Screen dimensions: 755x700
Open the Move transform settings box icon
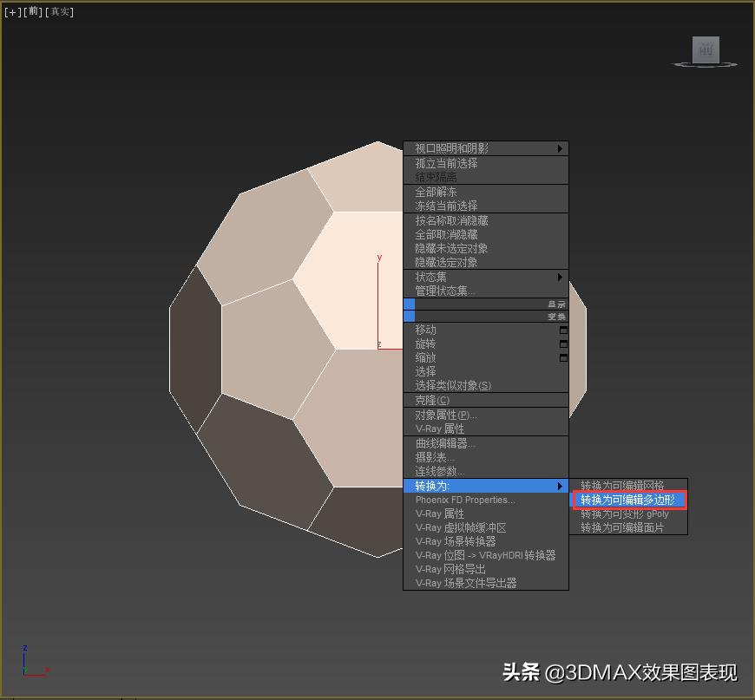pos(563,330)
